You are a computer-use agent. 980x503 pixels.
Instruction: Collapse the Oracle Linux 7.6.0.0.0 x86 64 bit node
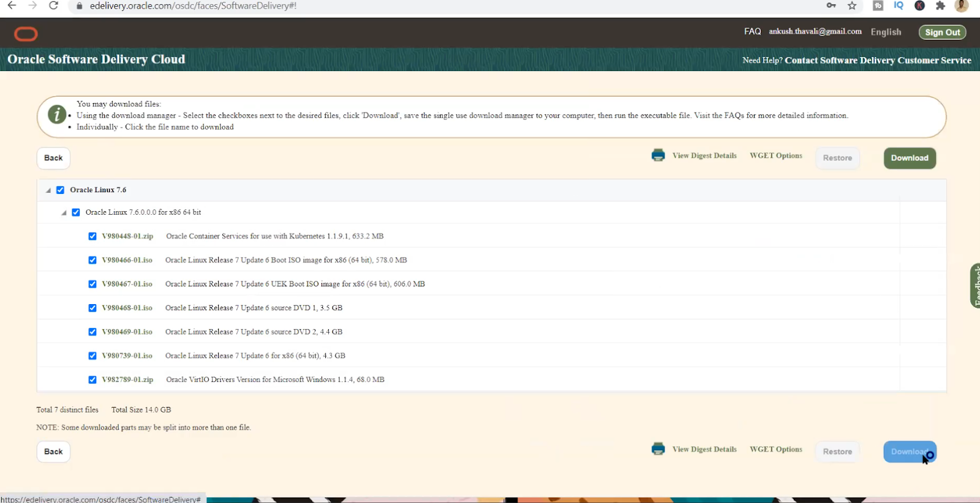(64, 213)
